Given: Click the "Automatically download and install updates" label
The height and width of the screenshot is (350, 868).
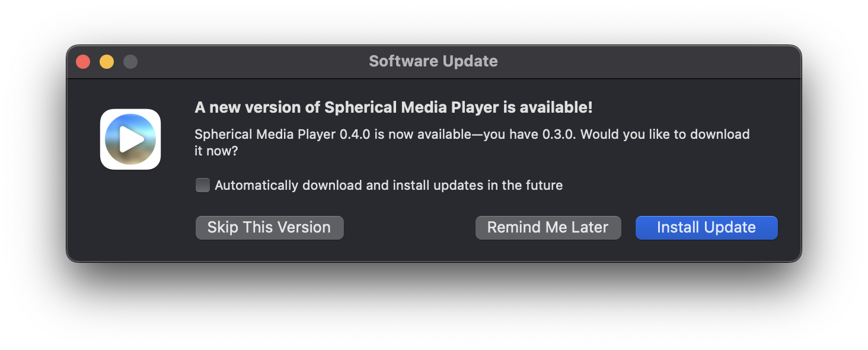Looking at the screenshot, I should click(388, 186).
